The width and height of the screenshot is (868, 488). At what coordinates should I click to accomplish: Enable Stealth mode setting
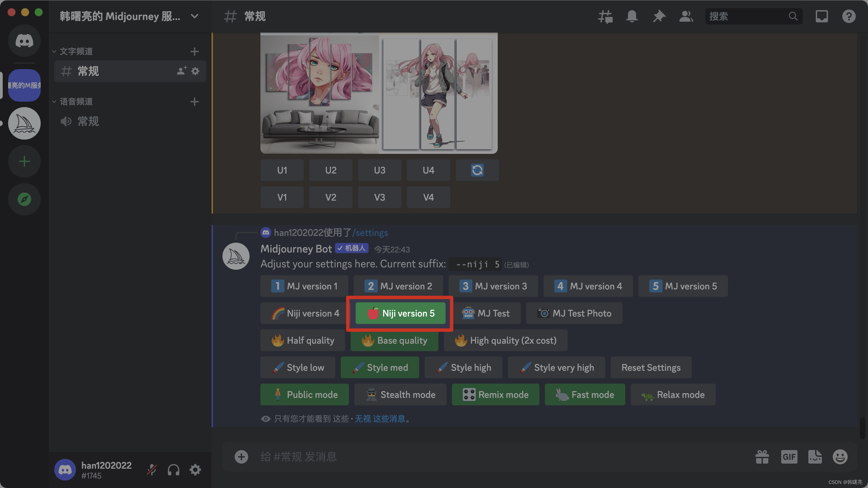pyautogui.click(x=400, y=394)
